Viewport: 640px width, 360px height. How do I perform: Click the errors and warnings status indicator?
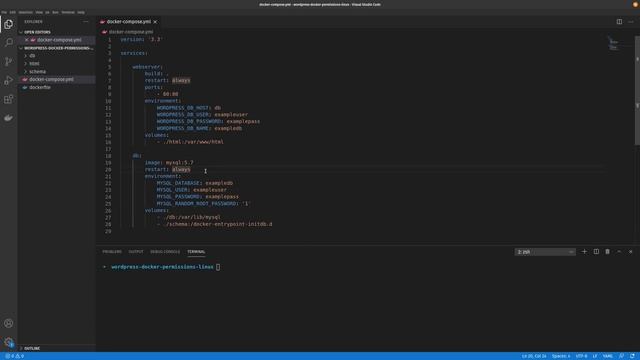tap(14, 356)
